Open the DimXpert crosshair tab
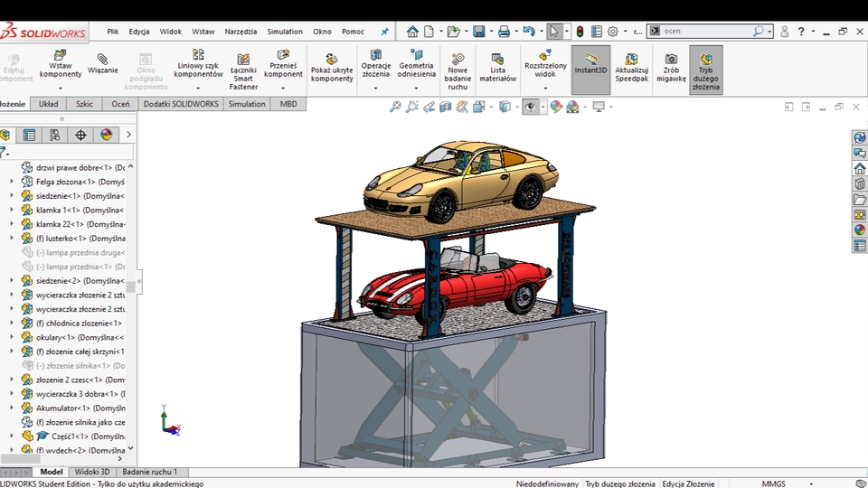 click(80, 135)
